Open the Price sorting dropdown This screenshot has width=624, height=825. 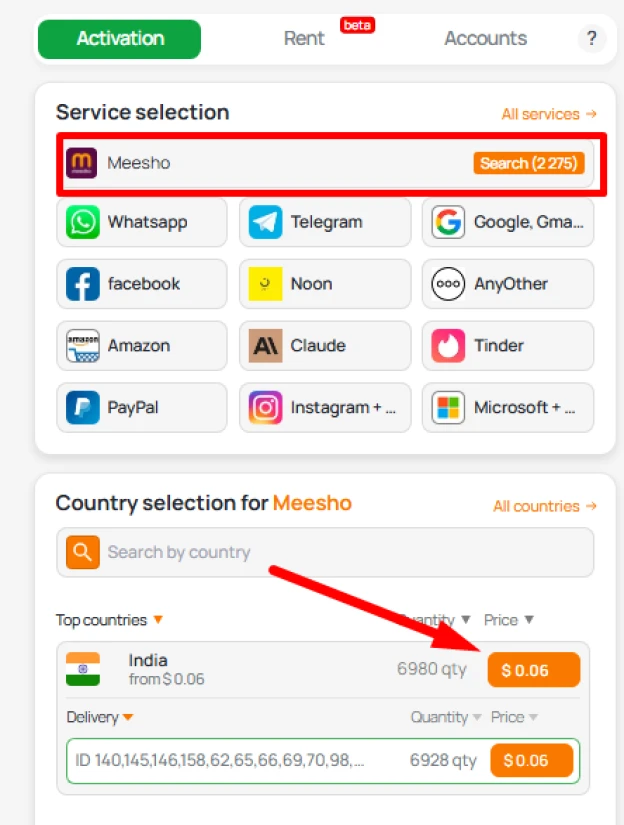click(509, 620)
